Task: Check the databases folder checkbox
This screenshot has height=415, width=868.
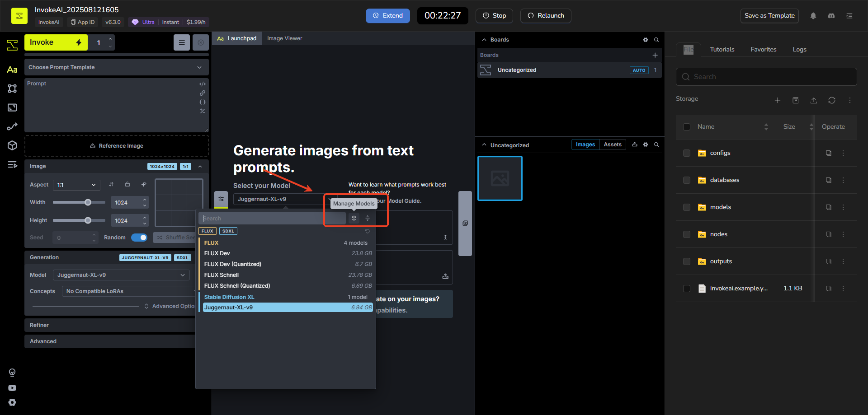Action: click(x=687, y=180)
